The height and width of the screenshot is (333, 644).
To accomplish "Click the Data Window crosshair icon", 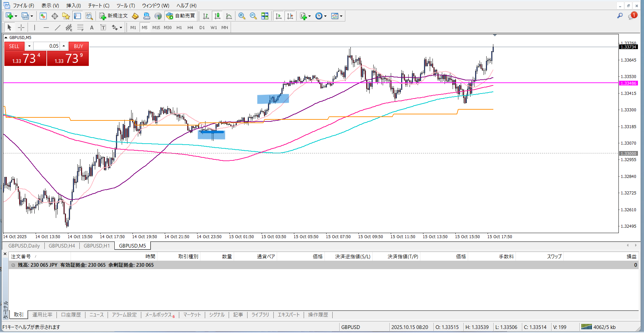I will pyautogui.click(x=54, y=16).
